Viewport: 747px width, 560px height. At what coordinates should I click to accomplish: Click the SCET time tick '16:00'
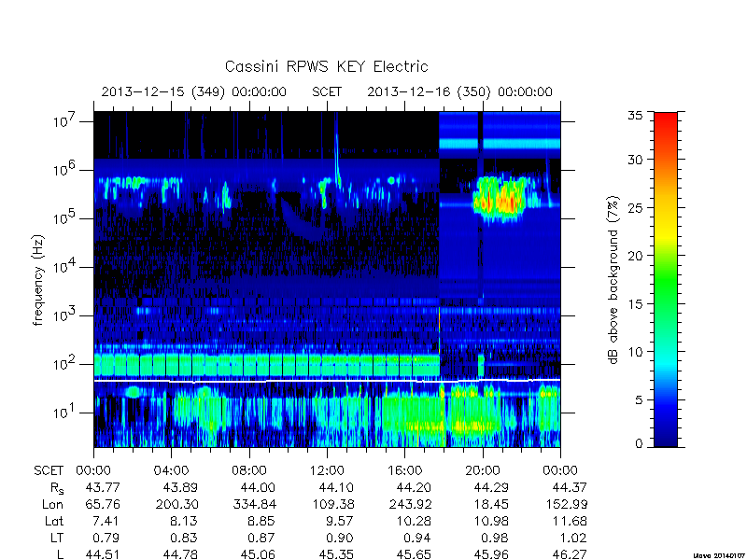click(x=405, y=470)
